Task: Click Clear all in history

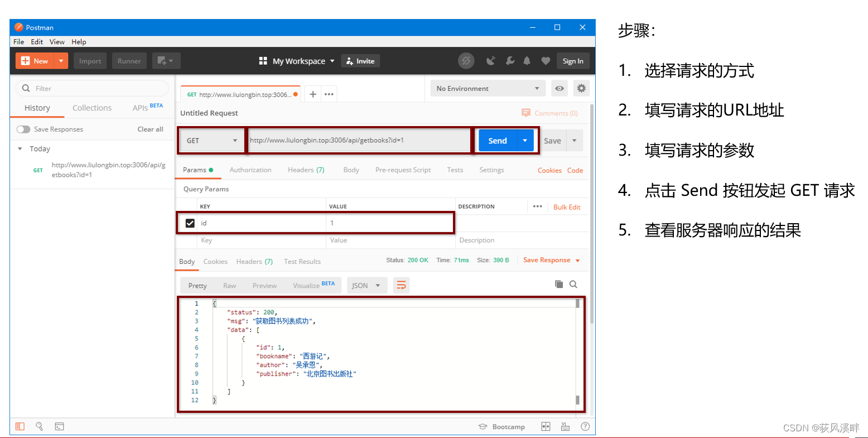Action: [151, 129]
